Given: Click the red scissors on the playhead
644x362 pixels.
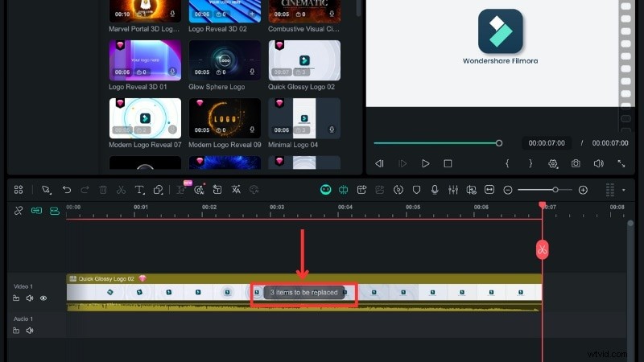Looking at the screenshot, I should [542, 249].
